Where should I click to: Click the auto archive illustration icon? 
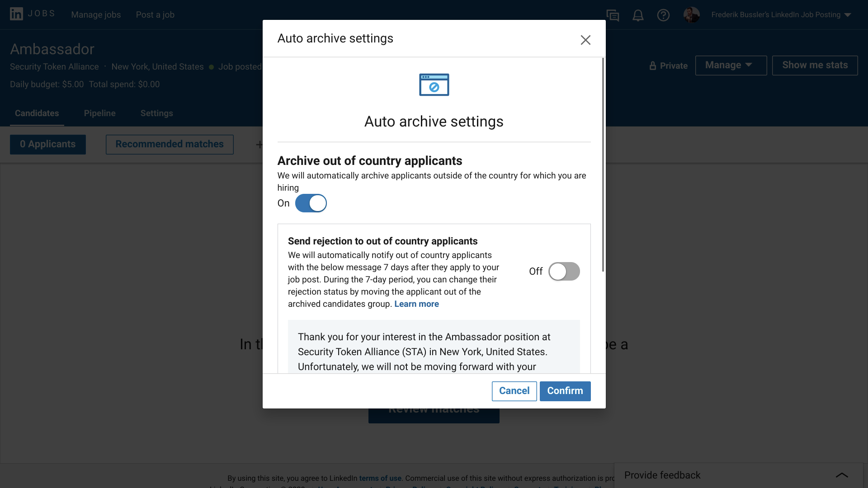(434, 84)
